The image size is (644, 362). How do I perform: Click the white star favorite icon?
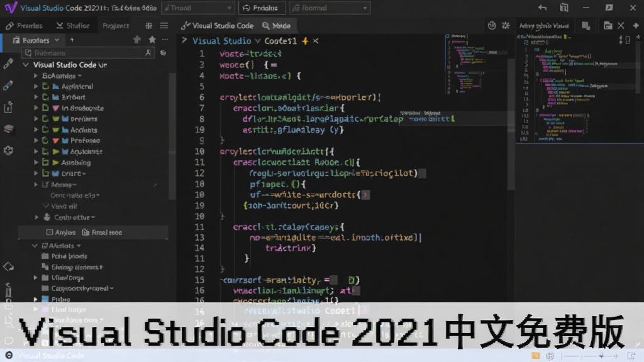(x=152, y=40)
